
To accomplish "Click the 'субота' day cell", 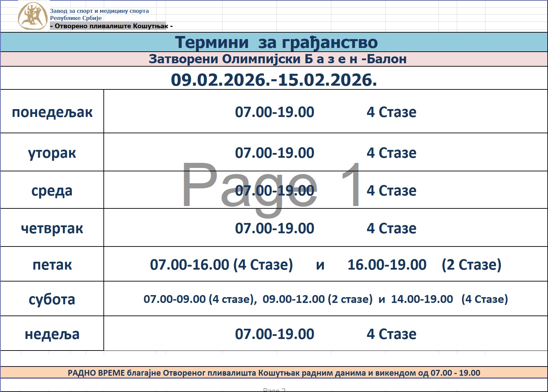I will coord(52,299).
